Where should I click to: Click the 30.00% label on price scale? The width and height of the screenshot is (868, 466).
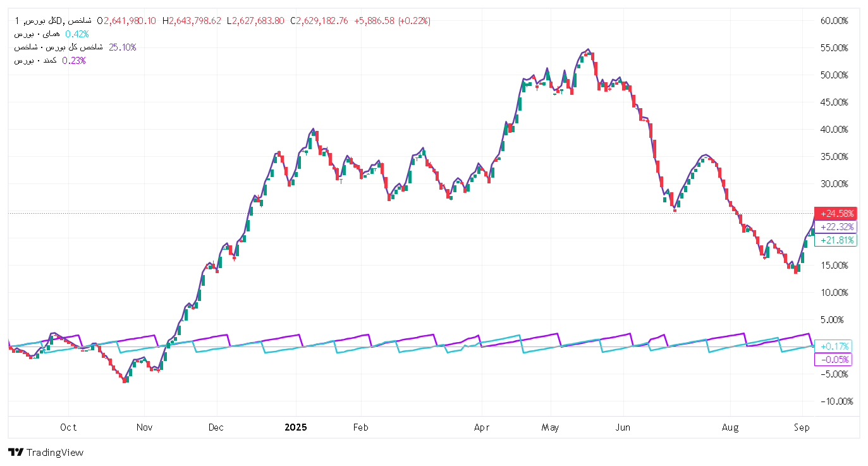[834, 184]
